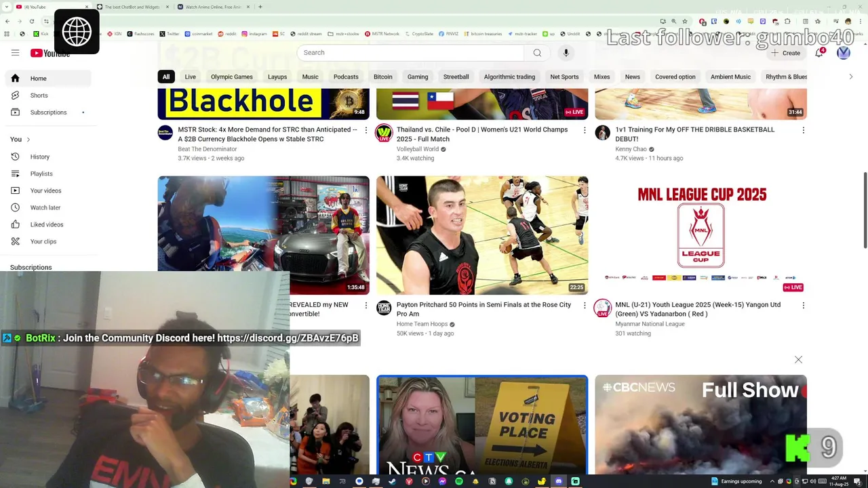Open the account avatar menu
The height and width of the screenshot is (488, 868).
(844, 53)
